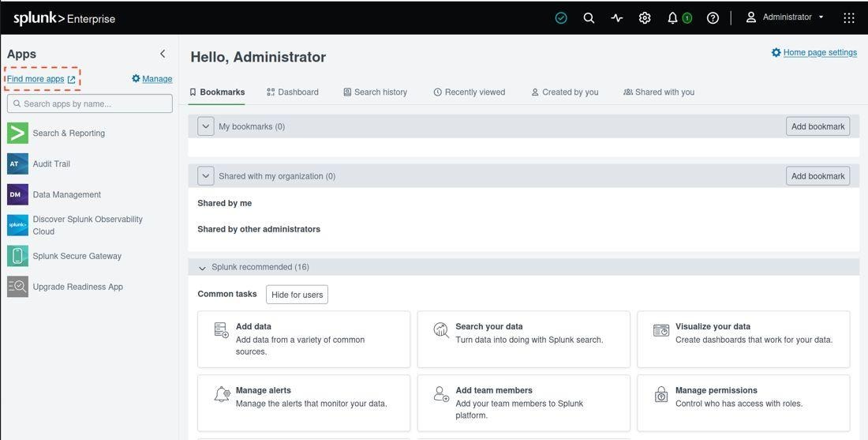Viewport: 868px width, 440px height.
Task: Add bookmark under Shared with my organization
Action: point(817,176)
